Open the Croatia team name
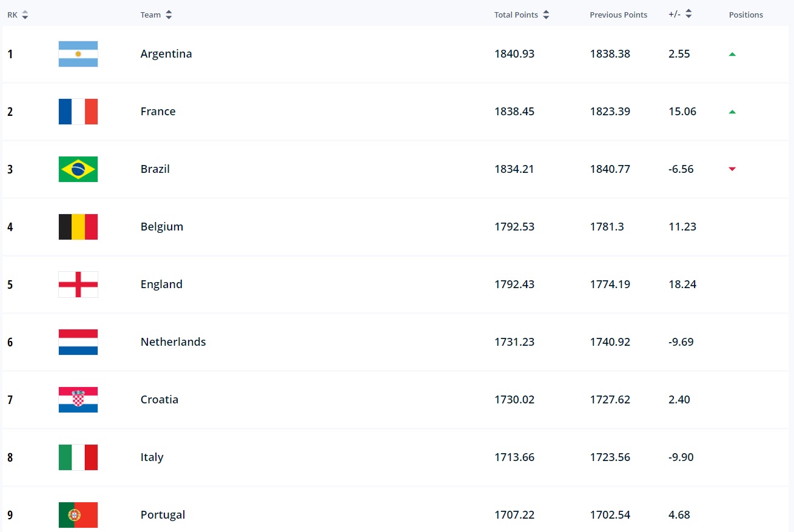This screenshot has height=532, width=794. pyautogui.click(x=160, y=400)
